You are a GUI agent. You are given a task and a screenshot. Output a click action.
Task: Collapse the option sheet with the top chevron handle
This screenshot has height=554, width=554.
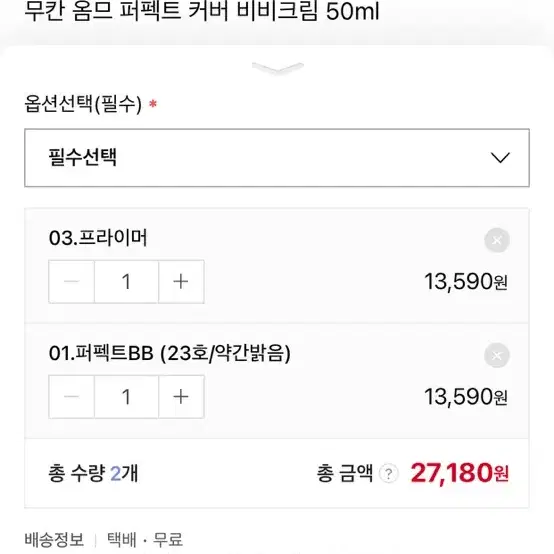tap(278, 68)
